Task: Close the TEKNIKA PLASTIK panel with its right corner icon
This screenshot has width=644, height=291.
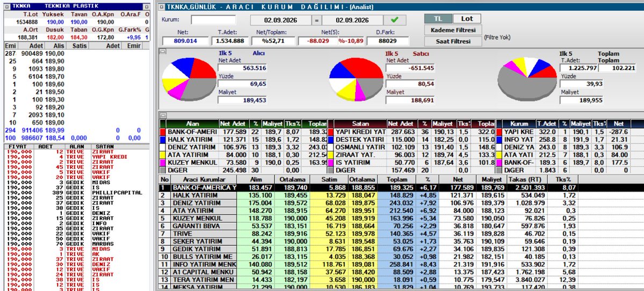Action: [x=146, y=6]
